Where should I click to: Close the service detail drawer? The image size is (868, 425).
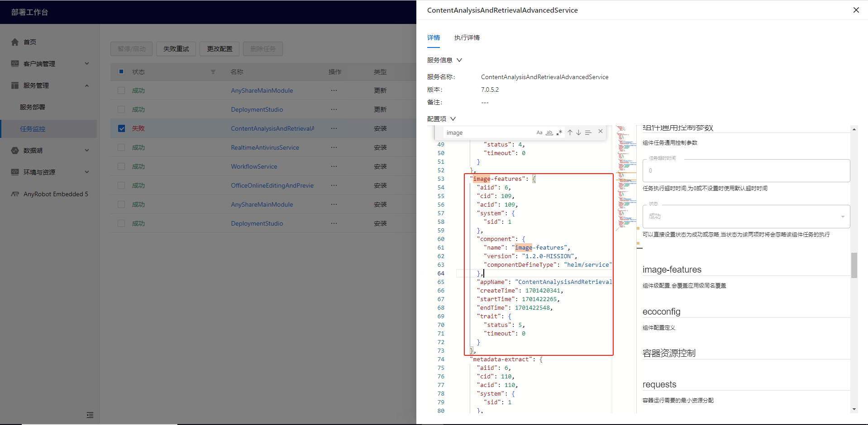(x=856, y=10)
